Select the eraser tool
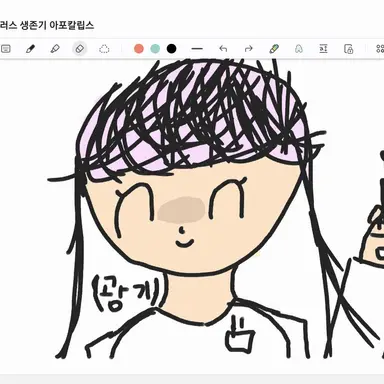This screenshot has width=384, height=384. (x=80, y=49)
